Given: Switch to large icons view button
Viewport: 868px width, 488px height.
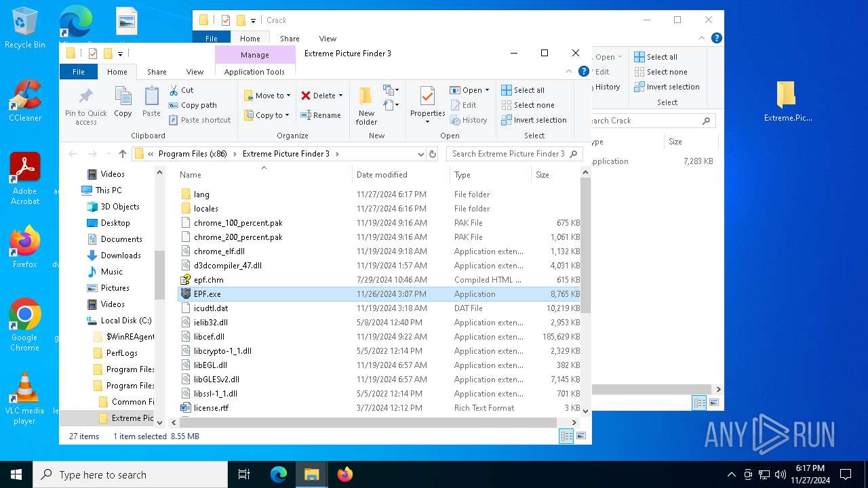Looking at the screenshot, I should [x=580, y=436].
